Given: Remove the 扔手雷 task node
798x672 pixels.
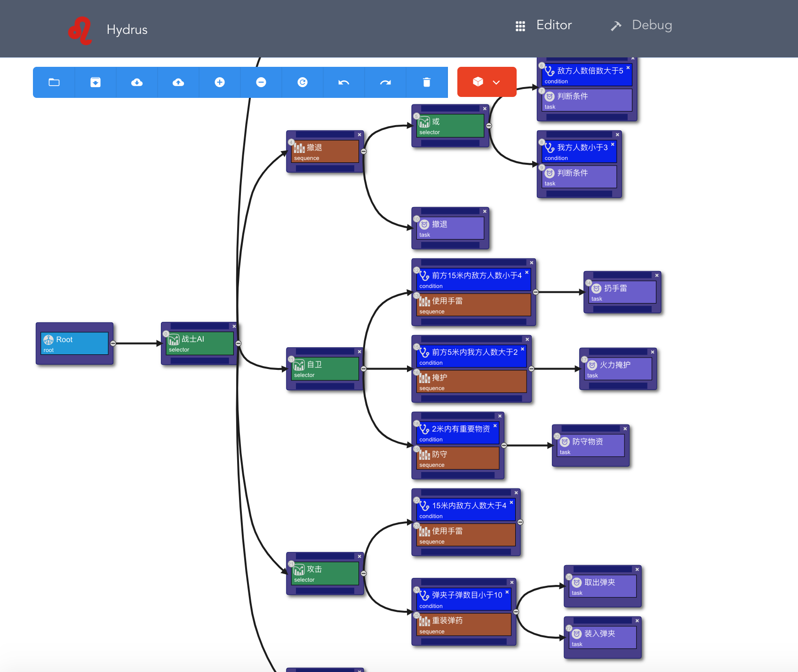Looking at the screenshot, I should (657, 275).
